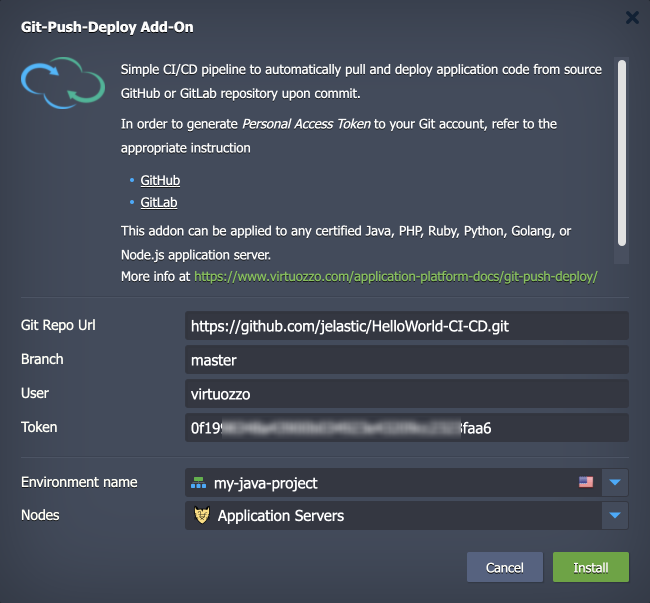Open the virtuozzo.com git-push-deploy docs link

[x=396, y=276]
